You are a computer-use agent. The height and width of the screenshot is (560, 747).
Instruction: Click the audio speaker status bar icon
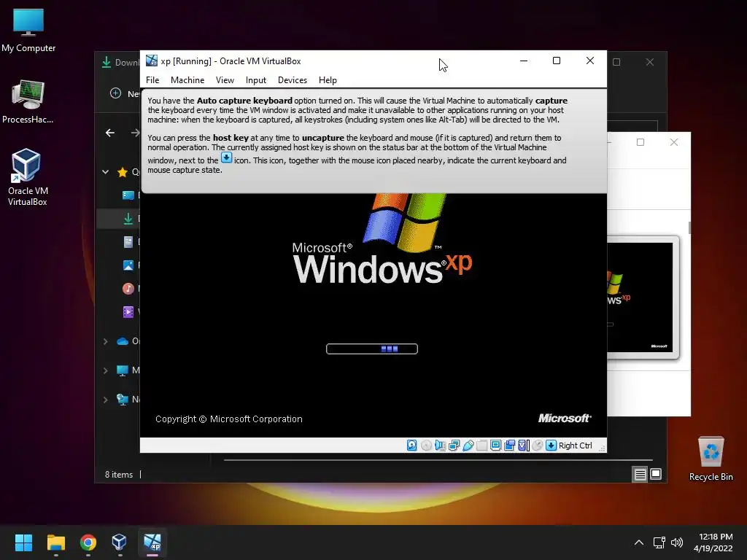(440, 446)
